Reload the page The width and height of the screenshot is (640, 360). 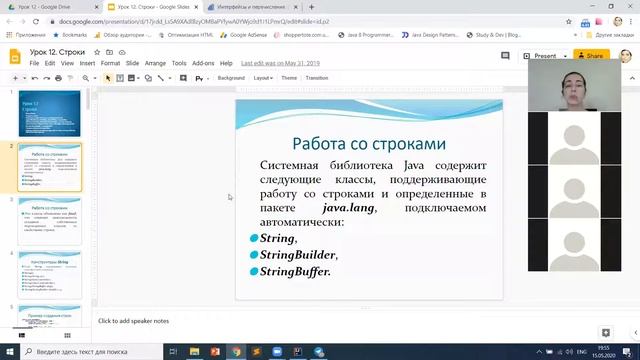36,22
